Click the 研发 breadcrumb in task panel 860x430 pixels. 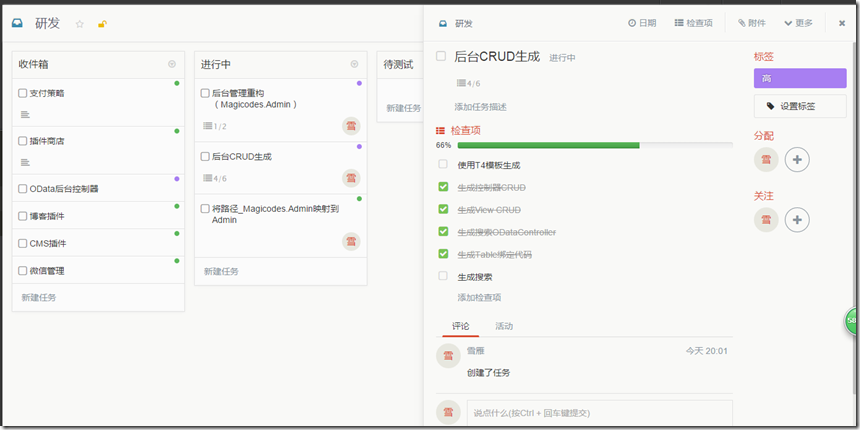click(463, 24)
